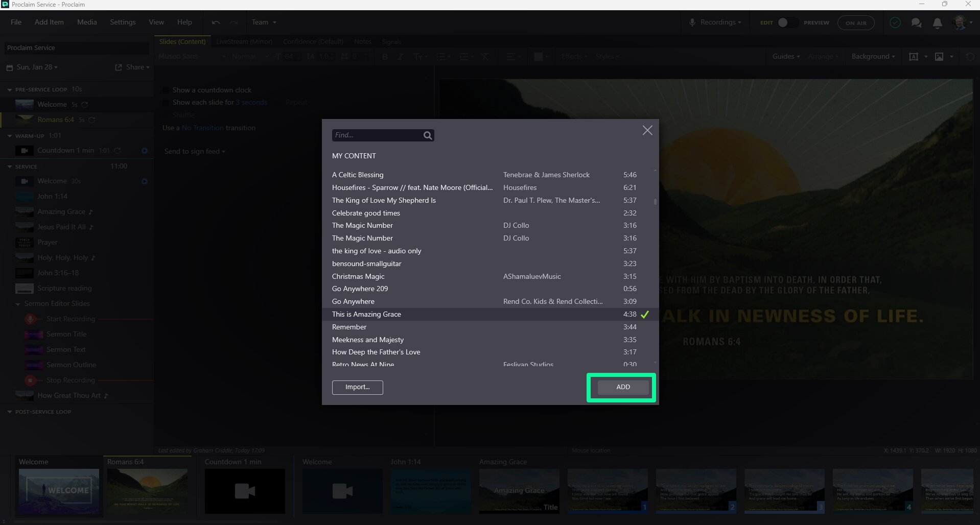Switch to the Confidence (Default) tab

(313, 41)
